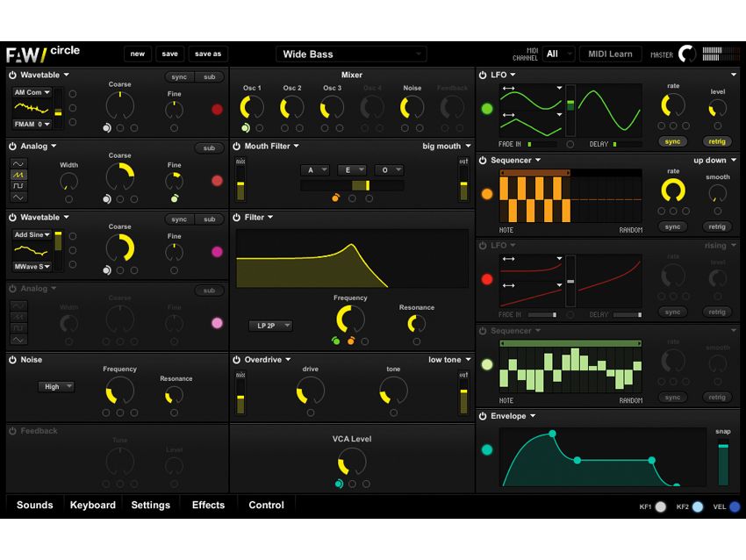The height and width of the screenshot is (560, 746).
Task: Click the save as button
Action: tap(210, 53)
